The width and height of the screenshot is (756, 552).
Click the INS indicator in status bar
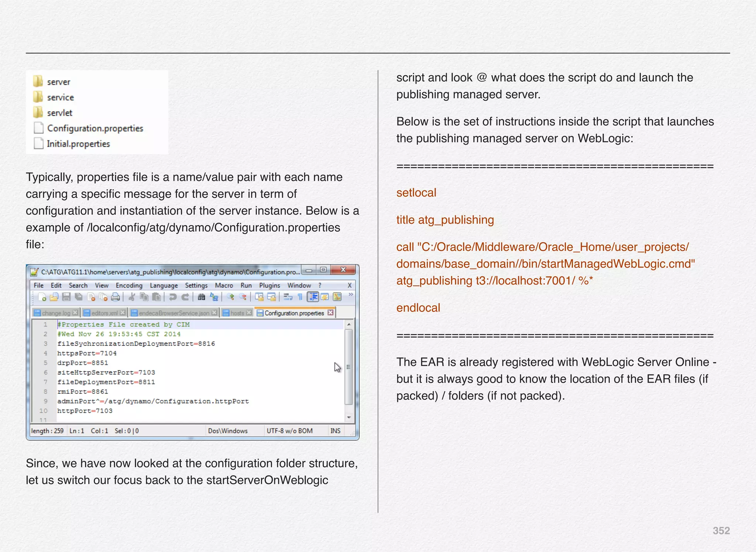coord(336,431)
